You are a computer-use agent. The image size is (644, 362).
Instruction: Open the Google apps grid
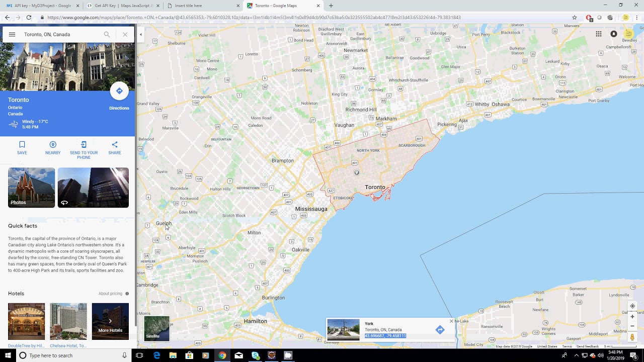click(x=599, y=34)
